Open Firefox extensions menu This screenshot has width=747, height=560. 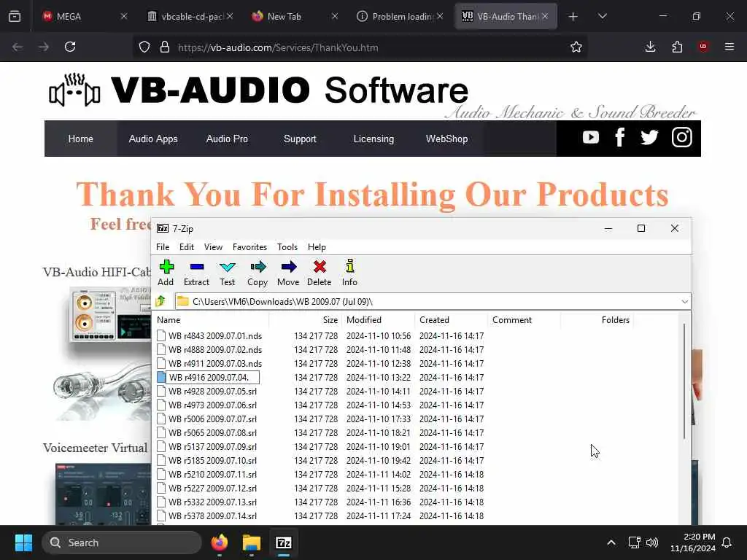point(677,47)
